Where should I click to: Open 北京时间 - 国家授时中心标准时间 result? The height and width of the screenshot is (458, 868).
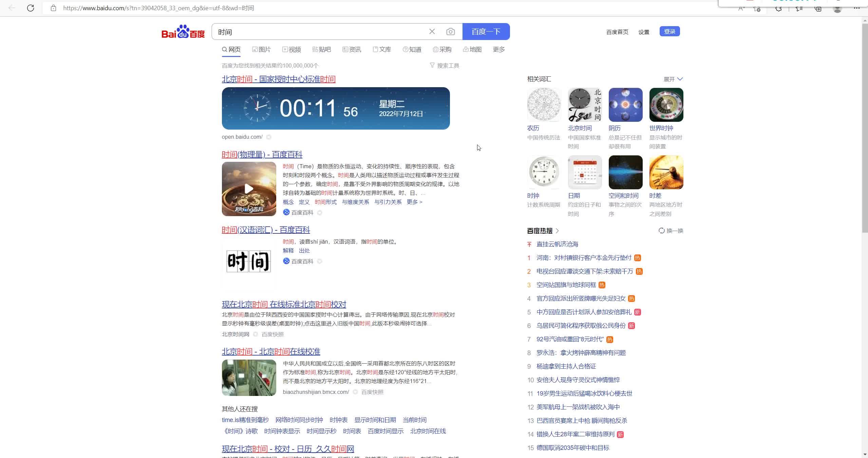click(x=279, y=79)
